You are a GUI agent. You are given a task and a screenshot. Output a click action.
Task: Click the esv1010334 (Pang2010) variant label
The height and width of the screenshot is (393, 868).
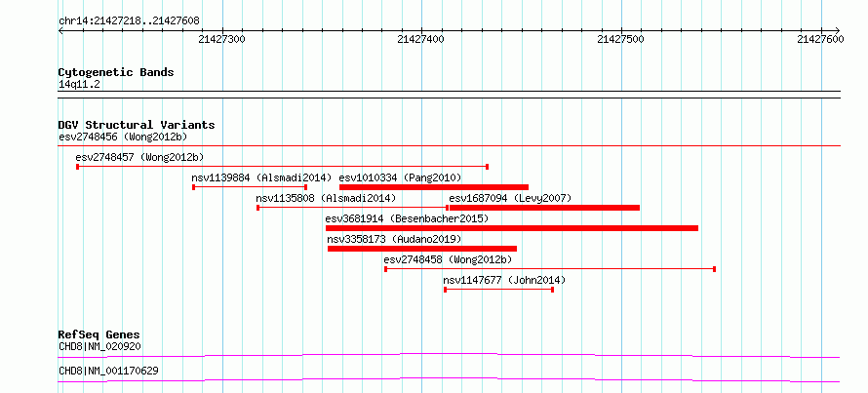pos(400,177)
